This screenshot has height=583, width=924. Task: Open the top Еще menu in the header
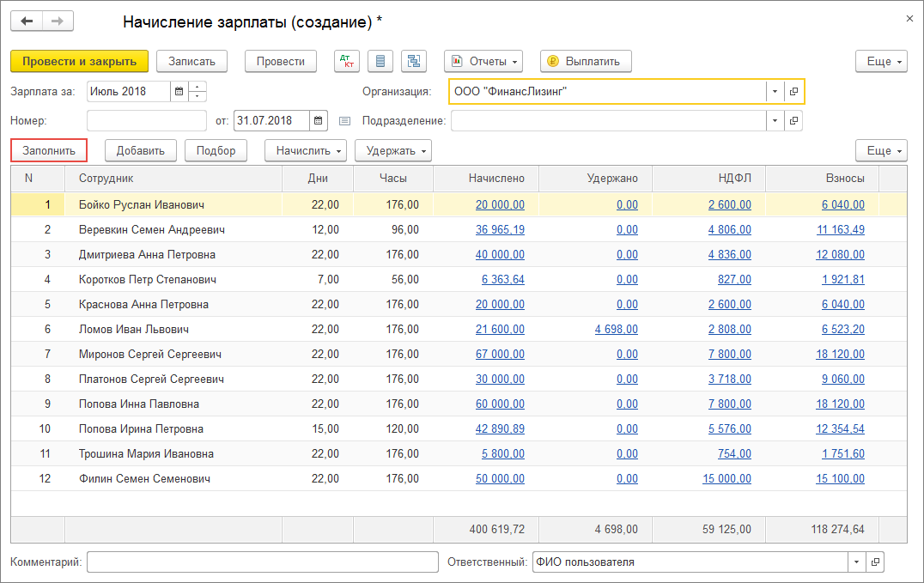tap(881, 61)
